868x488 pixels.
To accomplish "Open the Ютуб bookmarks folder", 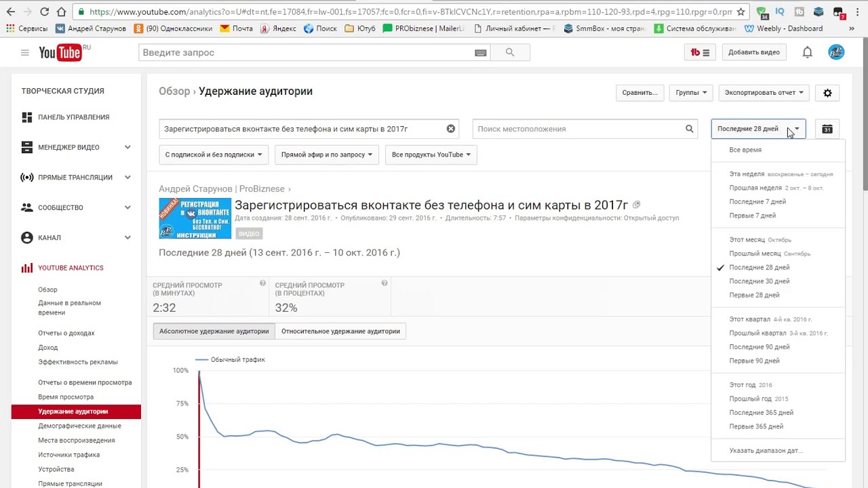I will [x=360, y=28].
